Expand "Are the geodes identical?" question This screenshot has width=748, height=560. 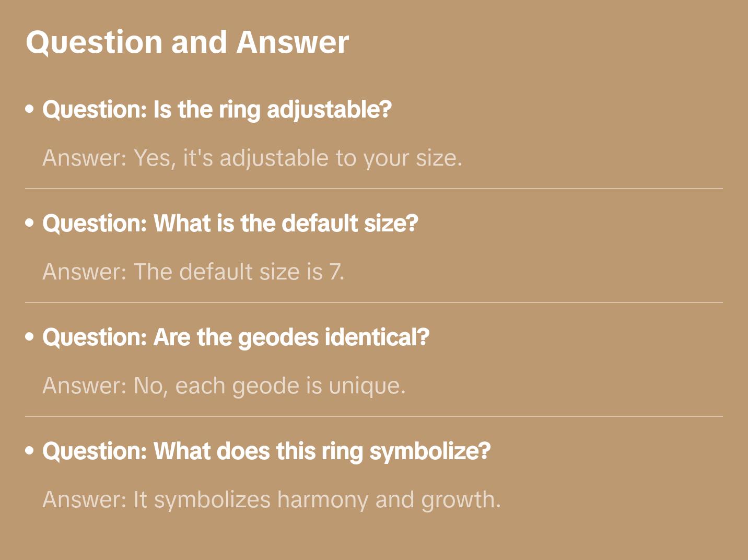coord(236,337)
